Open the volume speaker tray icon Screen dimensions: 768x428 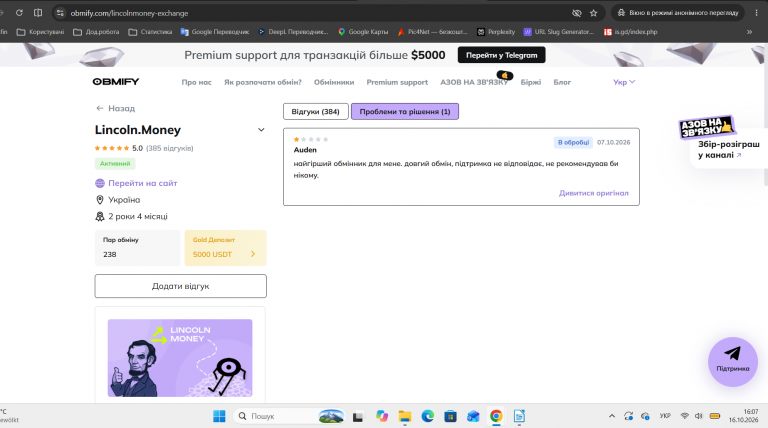pos(699,416)
